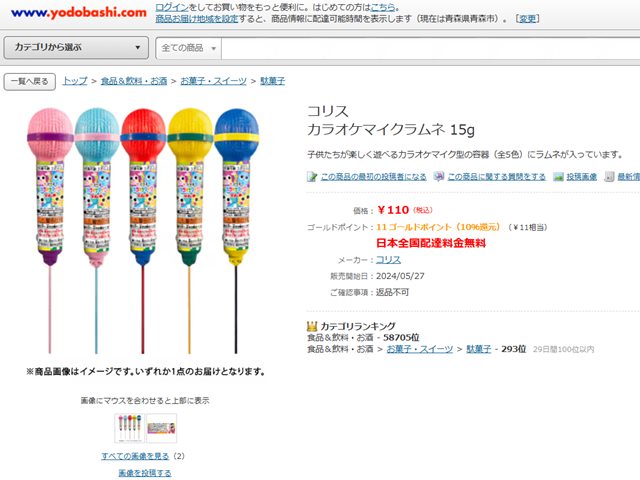Viewport: 640px width, 480px height.
Task: Open お菓子・スイーツ breadcrumb link
Action: click(213, 81)
